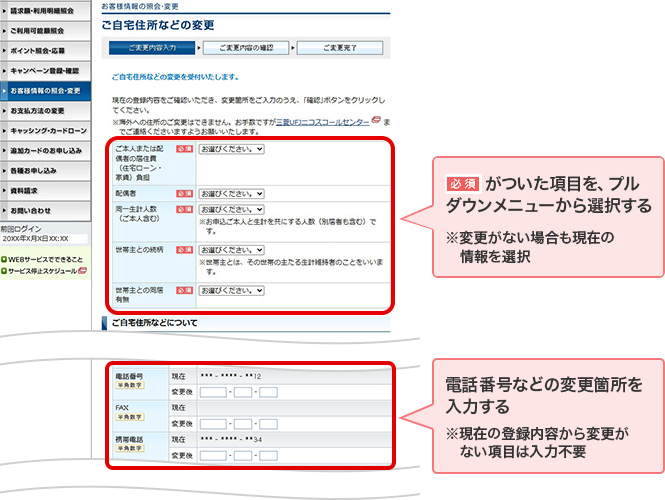Click 三菱UFJニコスコールセンター link
This screenshot has height=500, width=665.
click(x=323, y=122)
